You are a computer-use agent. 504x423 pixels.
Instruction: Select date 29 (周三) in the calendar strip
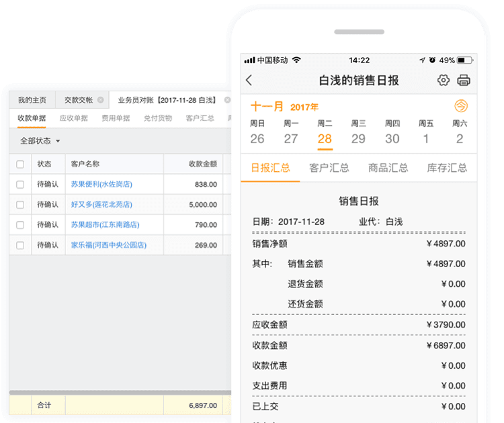coord(358,138)
